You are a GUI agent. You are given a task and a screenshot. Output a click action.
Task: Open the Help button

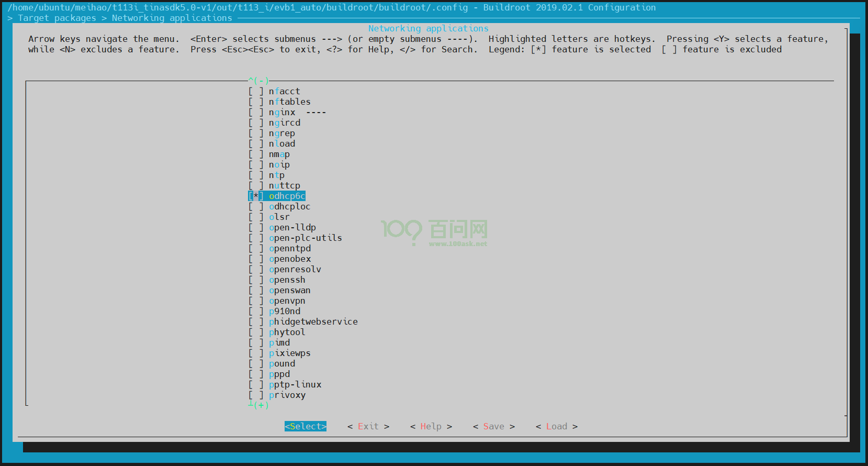pos(431,426)
